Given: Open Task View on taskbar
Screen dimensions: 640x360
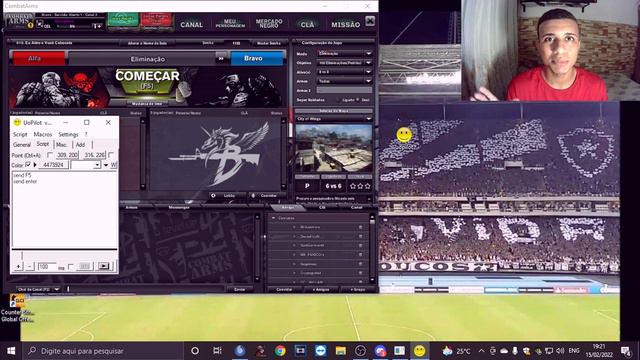Looking at the screenshot, I should click(217, 351).
